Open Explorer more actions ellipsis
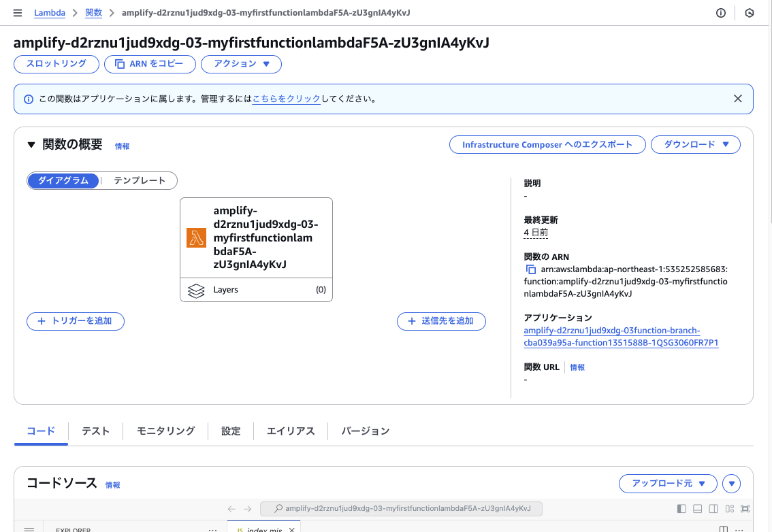The height and width of the screenshot is (532, 772). point(212,529)
